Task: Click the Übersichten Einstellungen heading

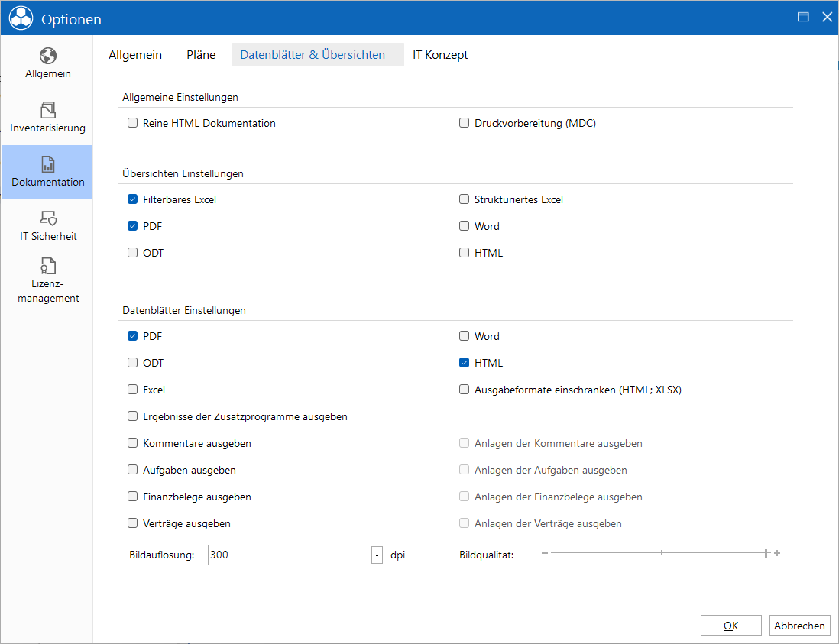Action: 183,174
